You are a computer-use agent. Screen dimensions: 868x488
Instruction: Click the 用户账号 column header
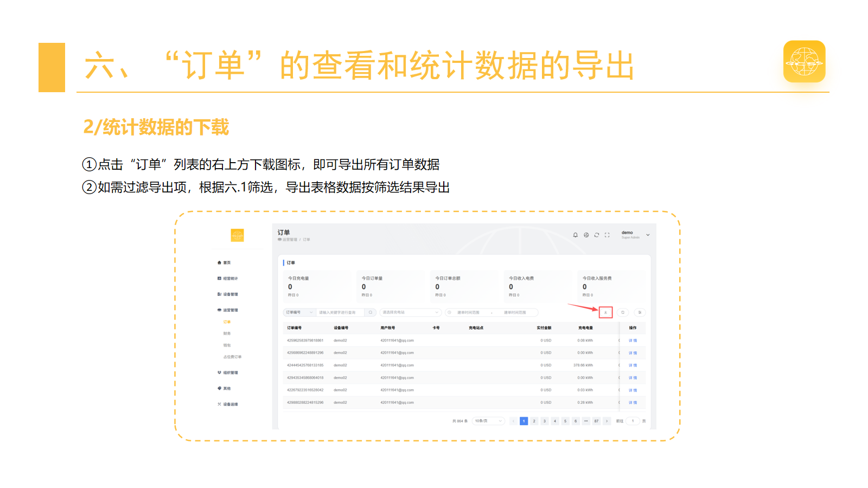click(x=388, y=328)
